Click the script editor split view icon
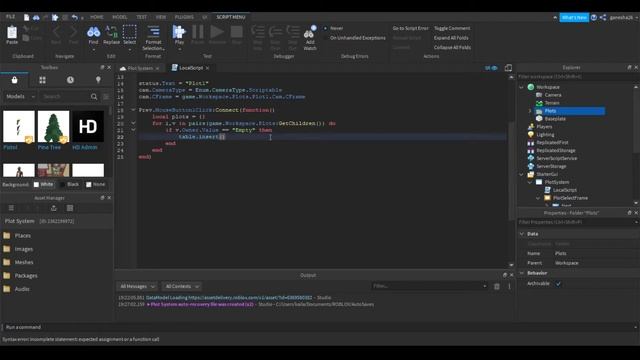Image resolution: width=640 pixels, height=360 pixels. click(x=508, y=68)
